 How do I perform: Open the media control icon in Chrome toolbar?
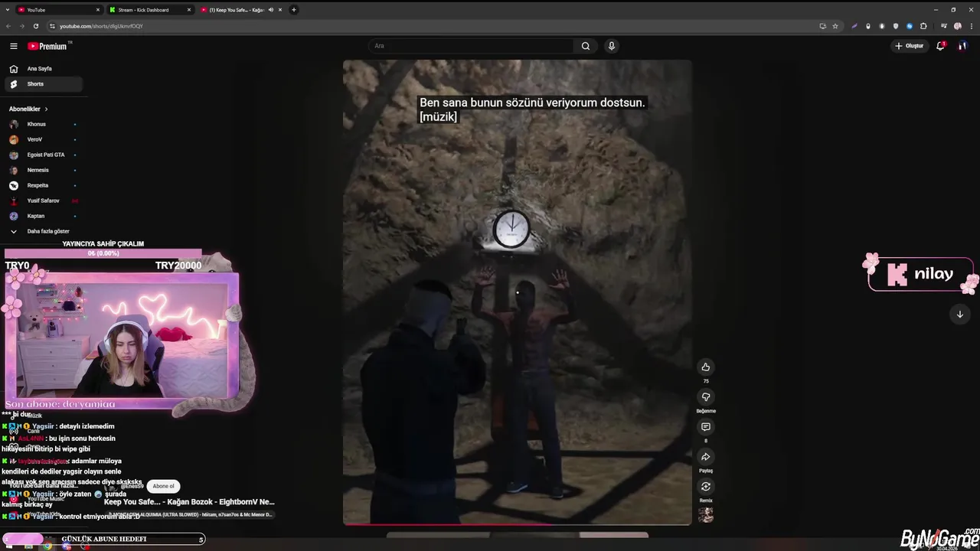[944, 26]
